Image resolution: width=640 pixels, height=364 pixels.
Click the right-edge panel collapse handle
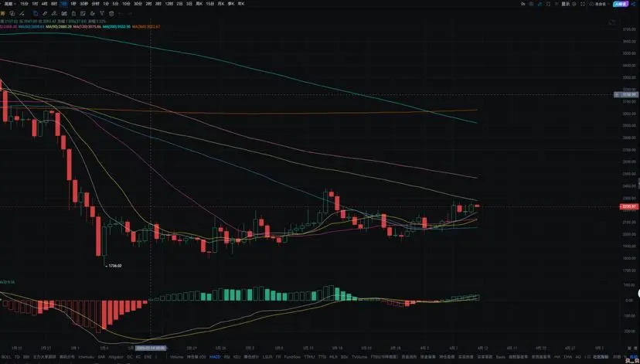point(638,183)
